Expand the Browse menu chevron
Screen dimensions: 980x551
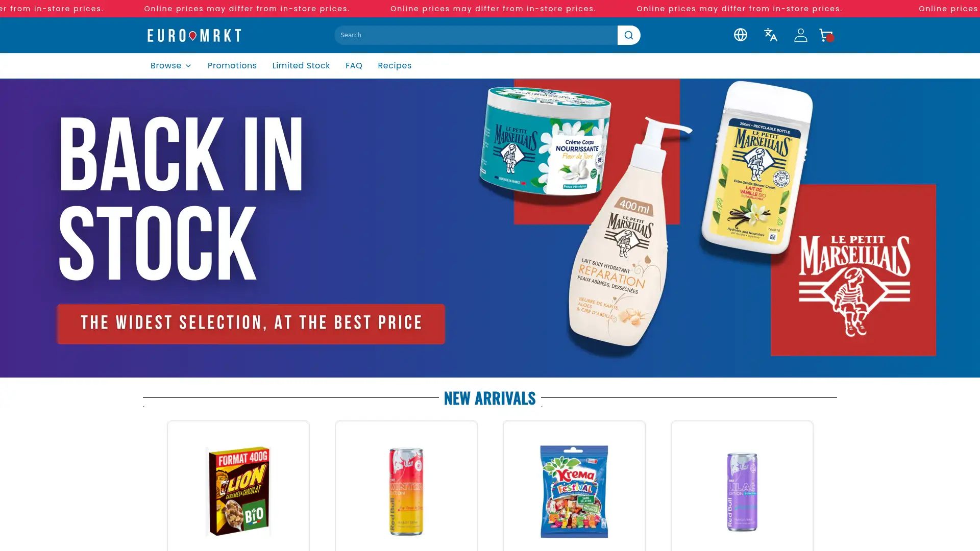(x=188, y=66)
